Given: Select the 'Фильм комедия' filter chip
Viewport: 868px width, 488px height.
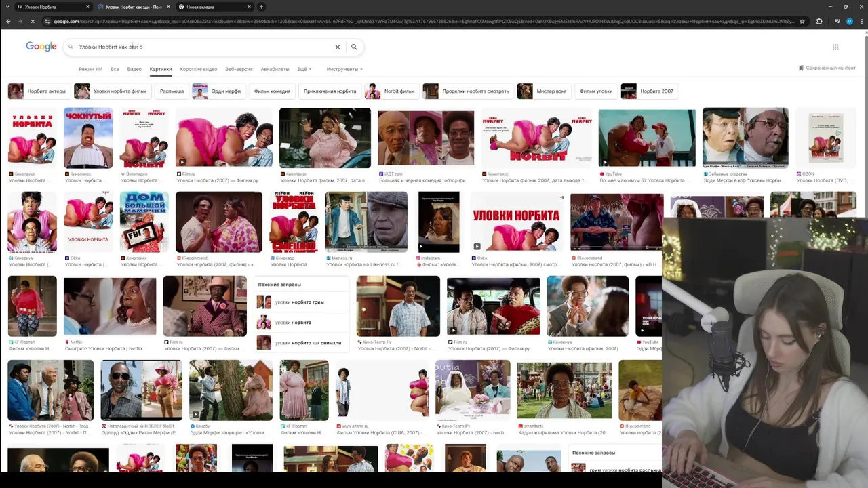Looking at the screenshot, I should coord(272,91).
